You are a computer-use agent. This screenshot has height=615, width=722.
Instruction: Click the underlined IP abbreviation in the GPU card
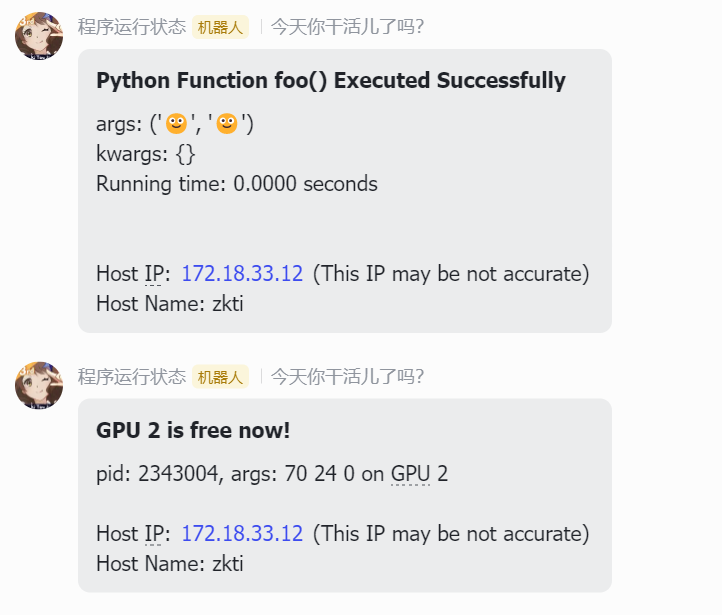tap(153, 534)
